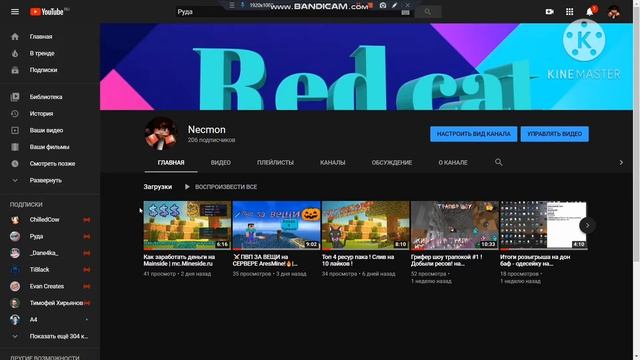Open A4 subscription channel
640x360 pixels.
pos(50,320)
